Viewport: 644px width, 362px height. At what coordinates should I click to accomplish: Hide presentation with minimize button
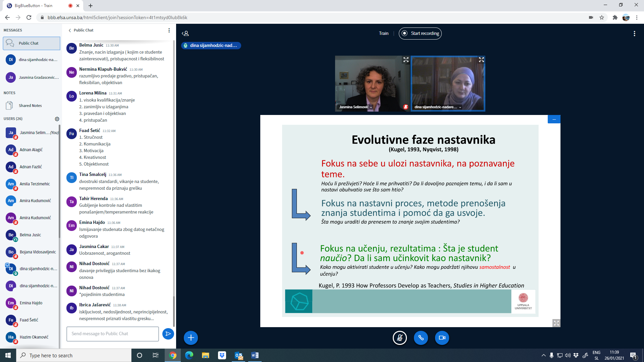click(x=554, y=119)
